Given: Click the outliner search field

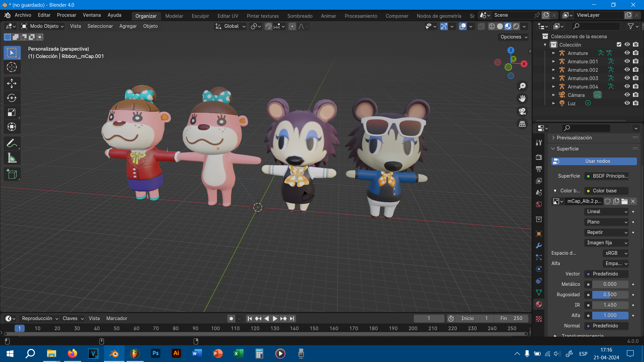Looking at the screenshot, I should point(596,26).
